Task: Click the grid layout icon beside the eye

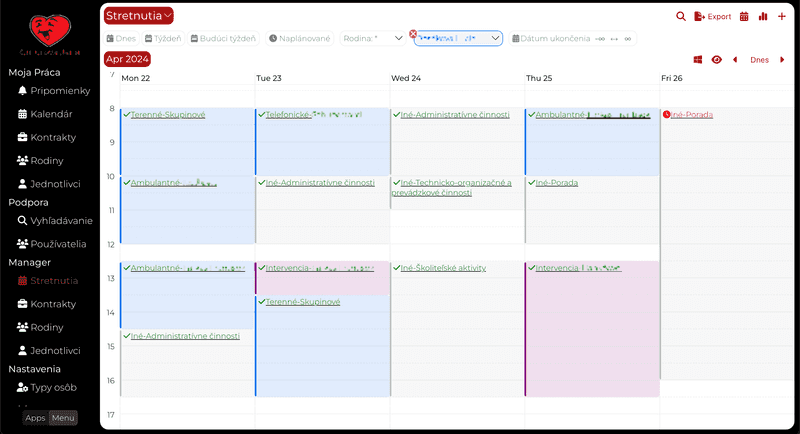Action: 698,60
